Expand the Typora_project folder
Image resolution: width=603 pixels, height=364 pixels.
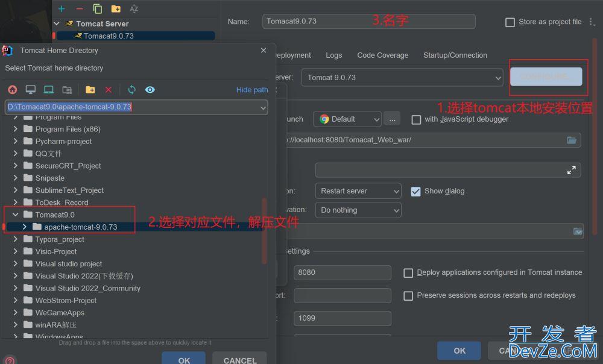tap(16, 239)
